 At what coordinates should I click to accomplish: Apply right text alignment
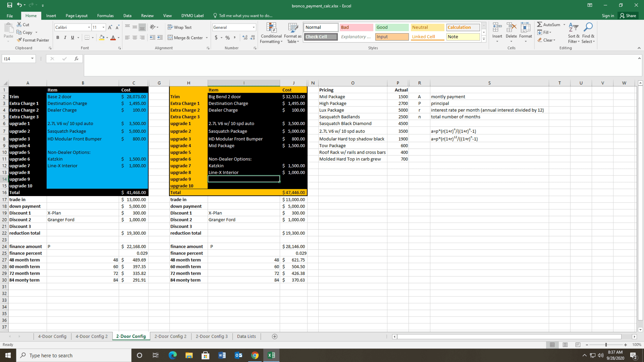coord(142,38)
